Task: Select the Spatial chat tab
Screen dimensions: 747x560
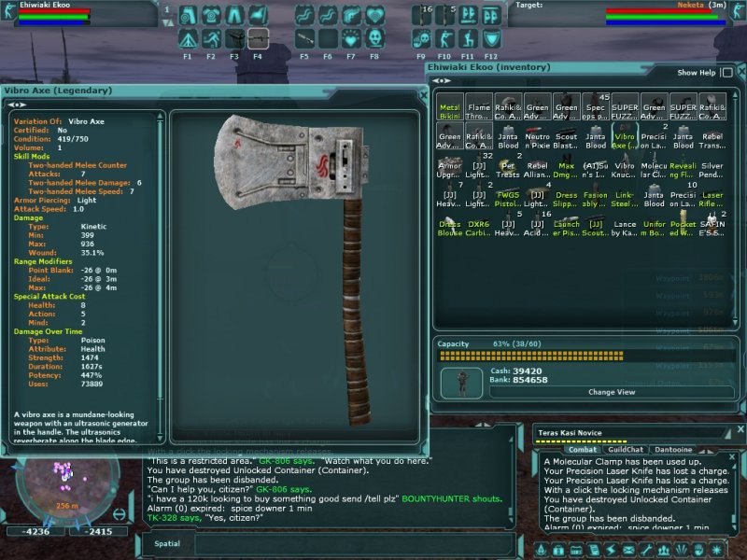Action: [167, 543]
